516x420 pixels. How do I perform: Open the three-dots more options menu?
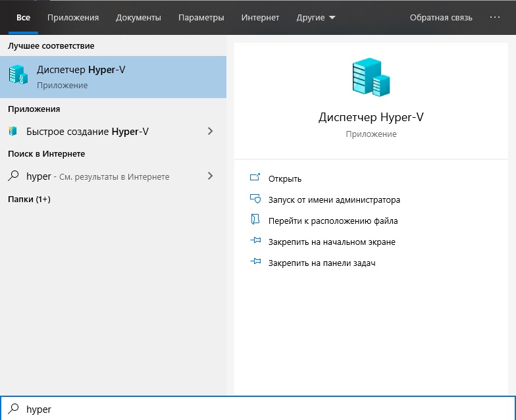496,18
